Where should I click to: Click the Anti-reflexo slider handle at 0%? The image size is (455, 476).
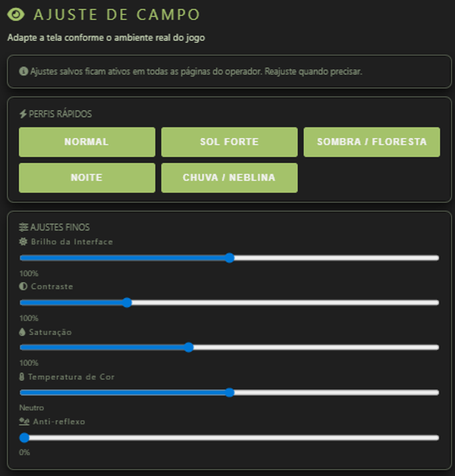[24, 437]
